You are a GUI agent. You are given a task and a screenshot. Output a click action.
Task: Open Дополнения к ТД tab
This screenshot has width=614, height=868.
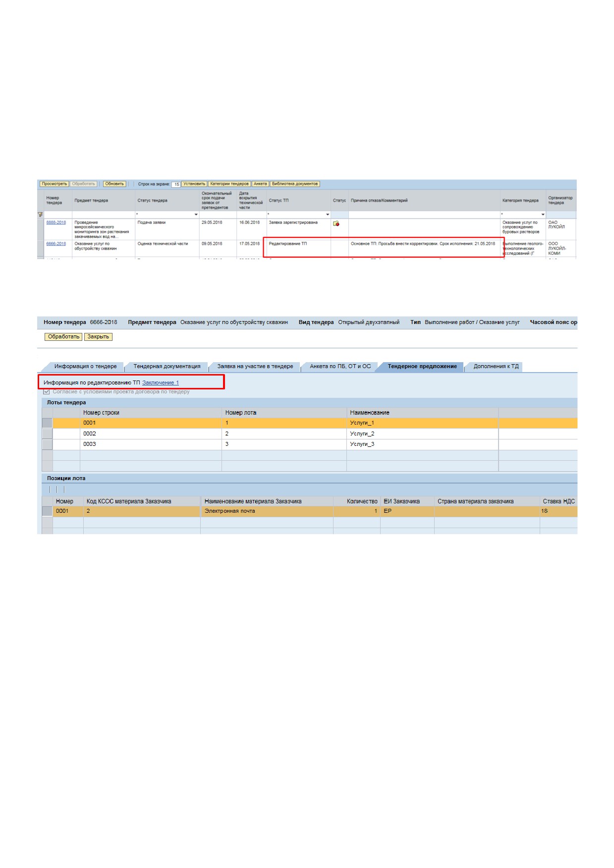click(496, 367)
